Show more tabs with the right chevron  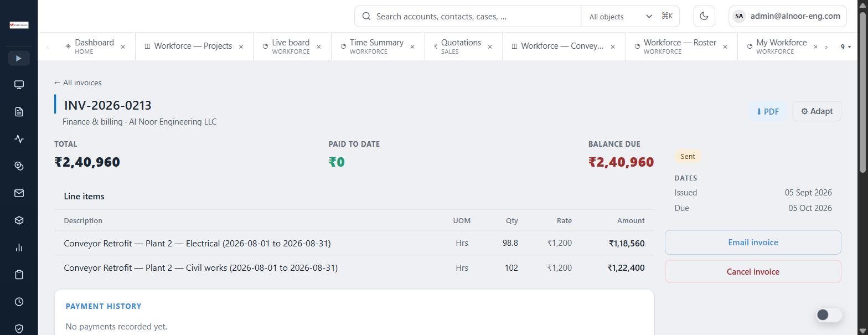[x=826, y=47]
